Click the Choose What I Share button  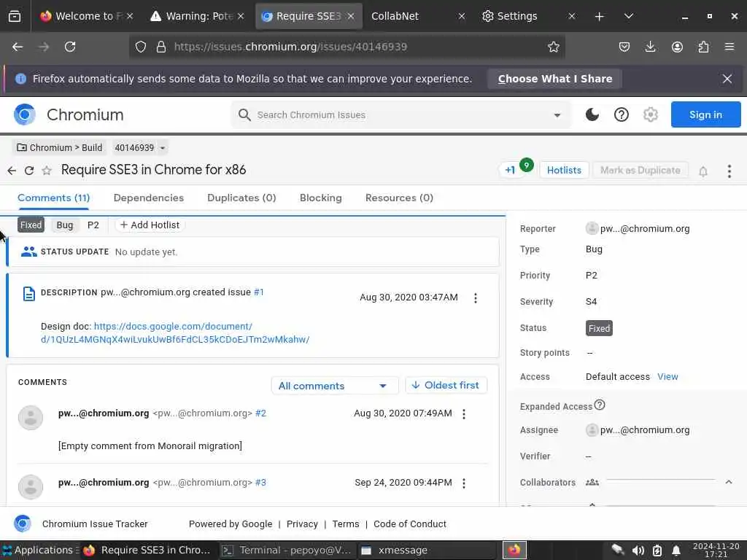point(555,79)
